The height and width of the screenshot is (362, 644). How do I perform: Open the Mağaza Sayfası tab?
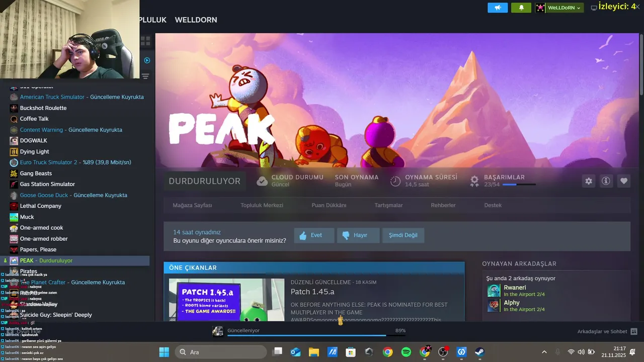pyautogui.click(x=192, y=205)
